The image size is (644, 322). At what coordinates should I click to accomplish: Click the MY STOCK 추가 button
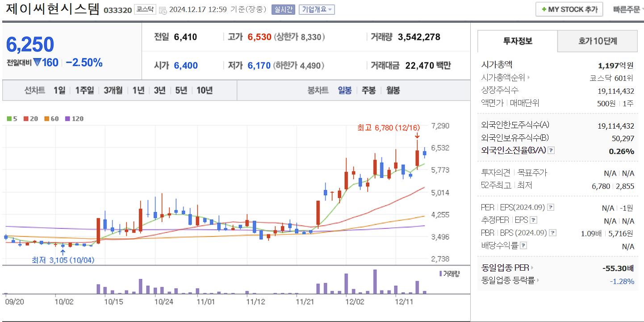569,8
